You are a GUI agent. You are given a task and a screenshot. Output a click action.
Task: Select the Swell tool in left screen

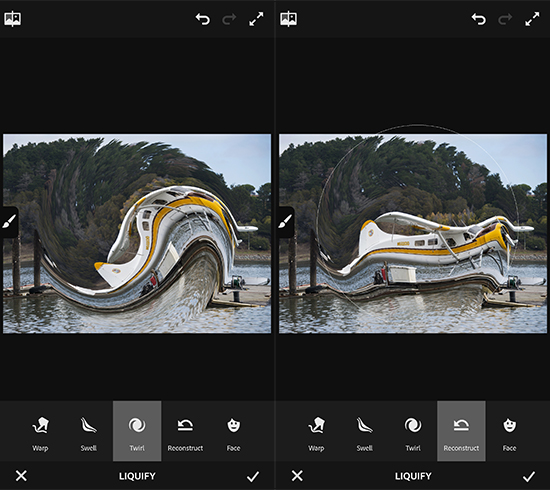(88, 432)
